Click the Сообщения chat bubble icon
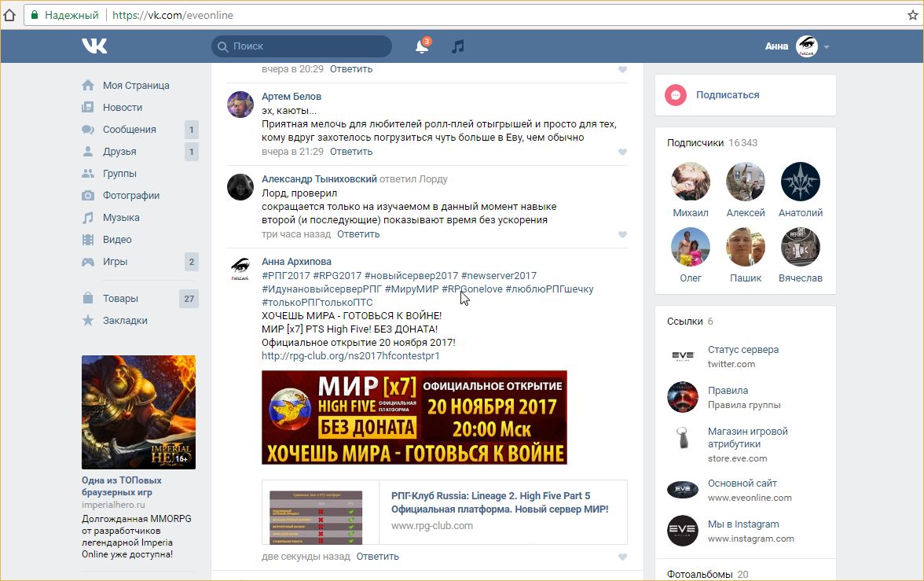 (x=88, y=129)
